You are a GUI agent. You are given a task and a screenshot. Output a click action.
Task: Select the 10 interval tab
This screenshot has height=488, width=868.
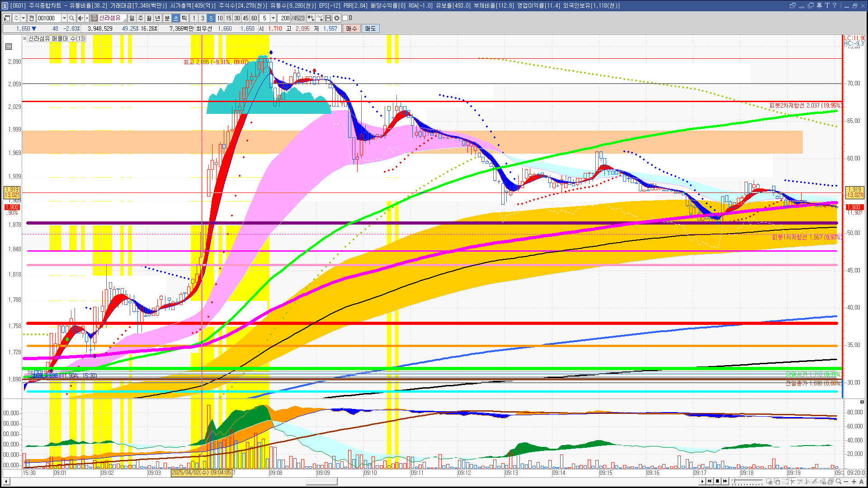(220, 18)
